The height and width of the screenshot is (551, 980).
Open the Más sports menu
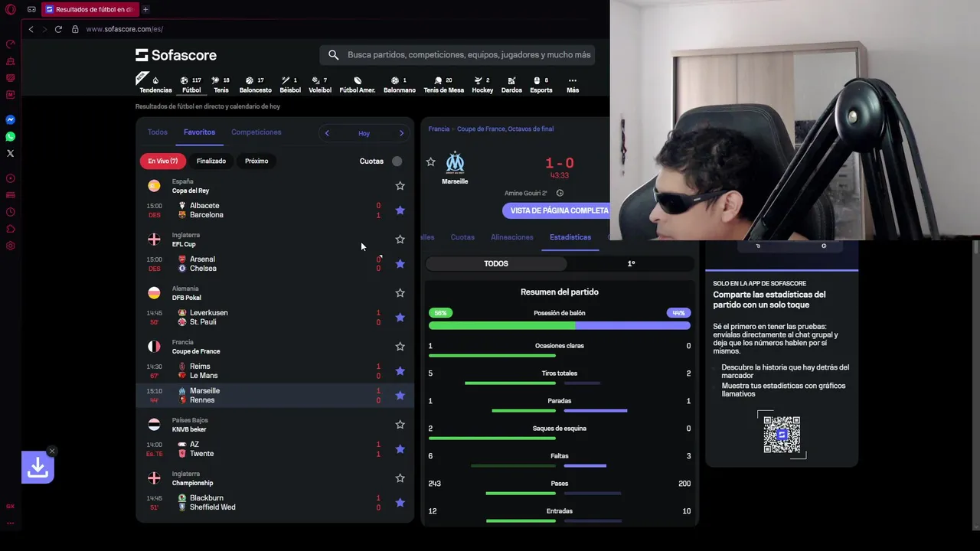tap(573, 84)
